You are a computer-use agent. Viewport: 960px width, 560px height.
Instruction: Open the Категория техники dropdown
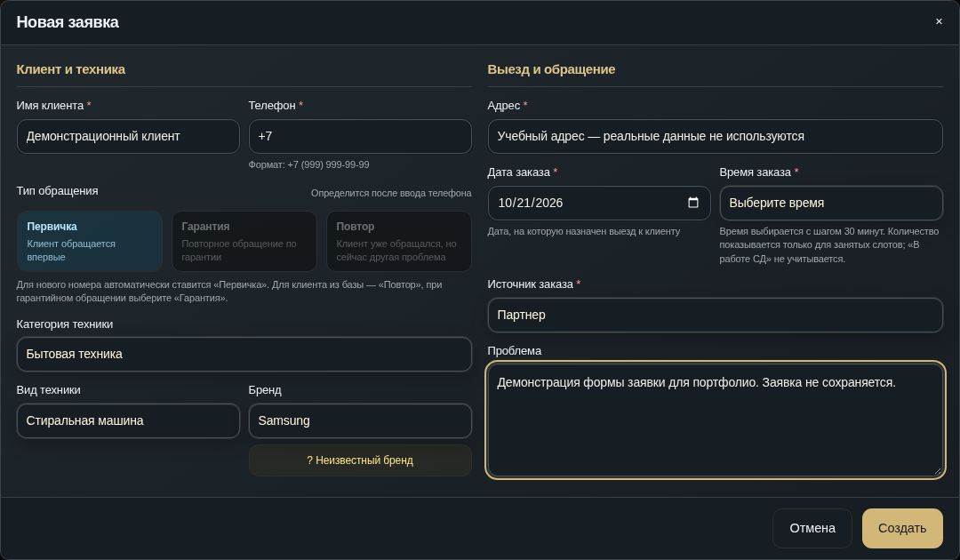click(244, 355)
